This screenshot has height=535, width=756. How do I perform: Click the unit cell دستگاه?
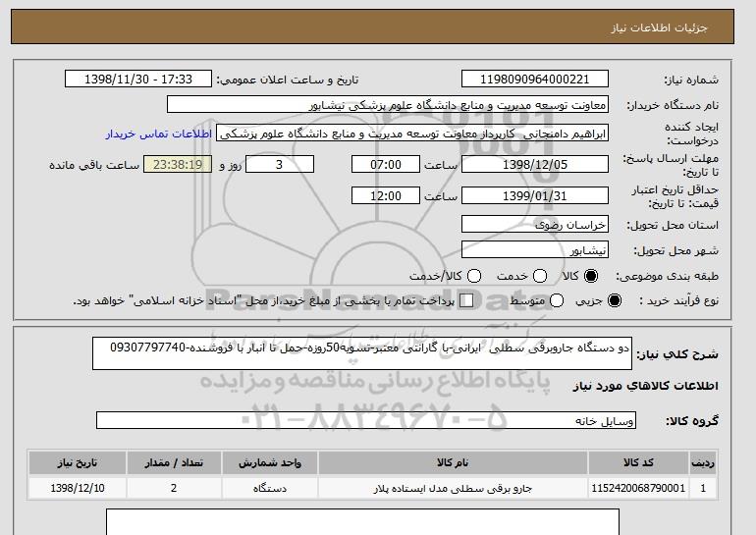[270, 488]
